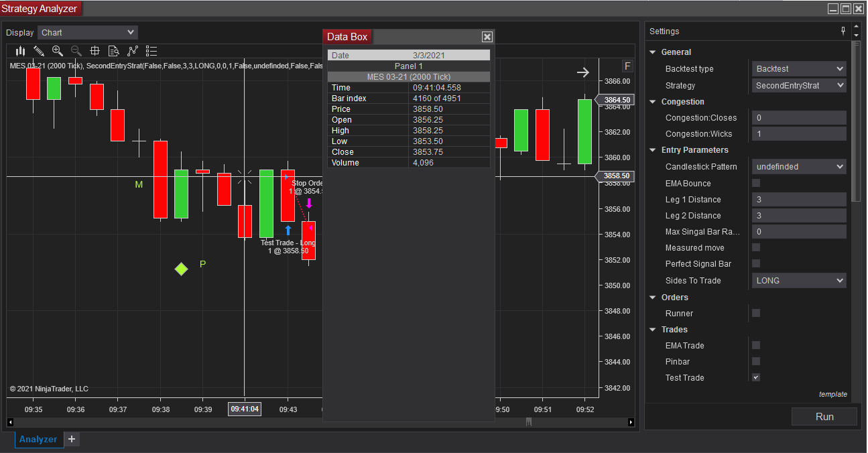Screen dimensions: 868x453
Task: Open the Sides To Trade dropdown
Action: pyautogui.click(x=799, y=280)
